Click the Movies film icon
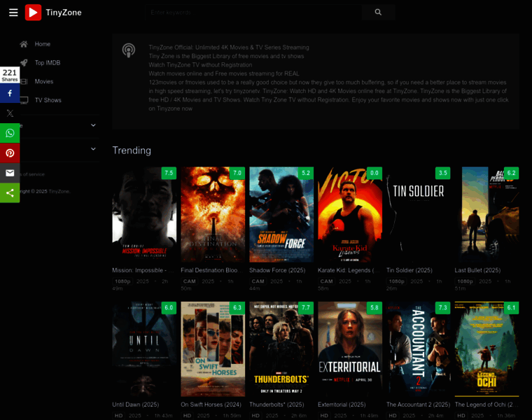 click(x=24, y=81)
